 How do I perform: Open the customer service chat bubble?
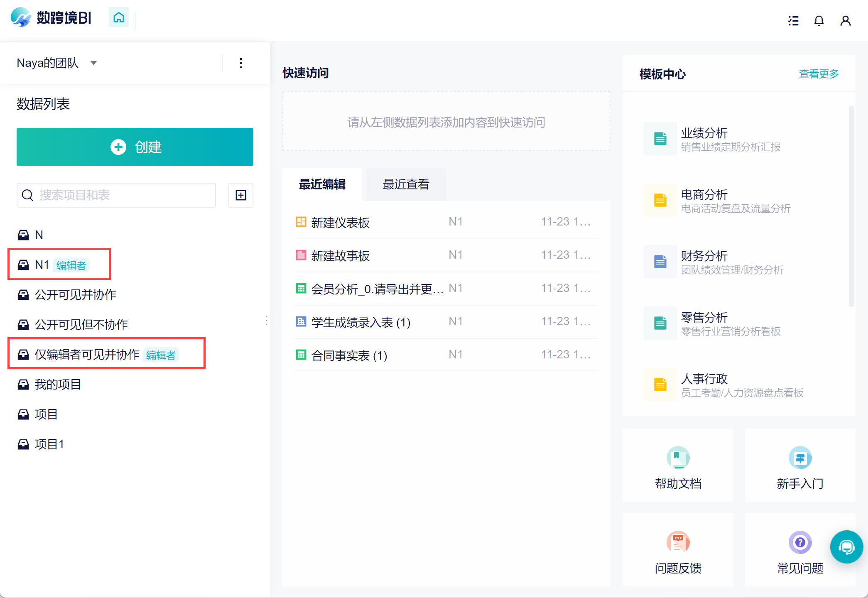846,547
